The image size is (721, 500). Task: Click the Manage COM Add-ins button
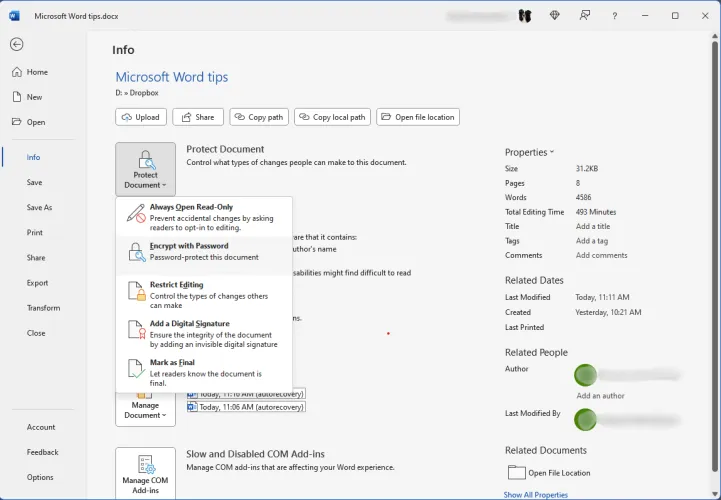pos(145,474)
